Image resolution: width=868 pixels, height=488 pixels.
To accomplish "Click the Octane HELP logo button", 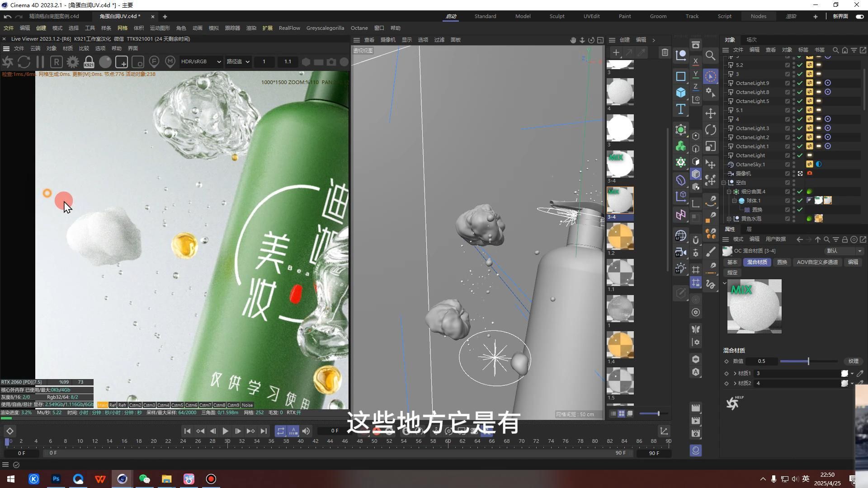I will [x=734, y=402].
